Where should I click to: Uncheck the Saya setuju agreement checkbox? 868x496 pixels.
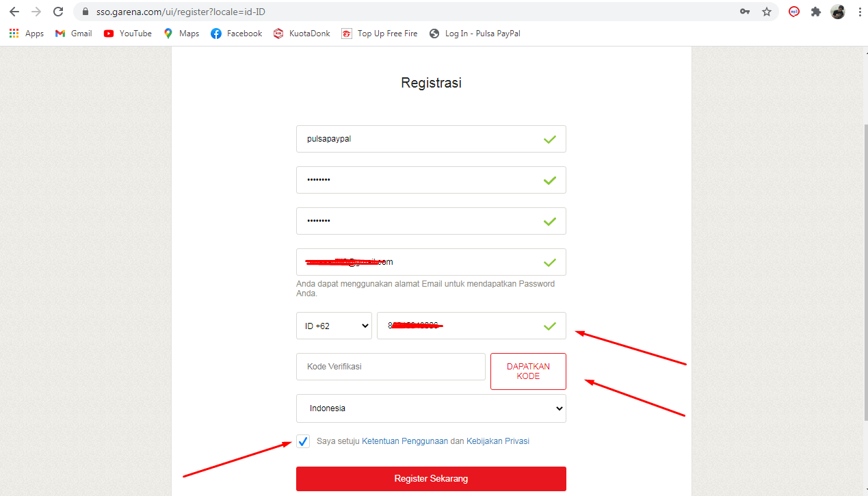pyautogui.click(x=304, y=441)
